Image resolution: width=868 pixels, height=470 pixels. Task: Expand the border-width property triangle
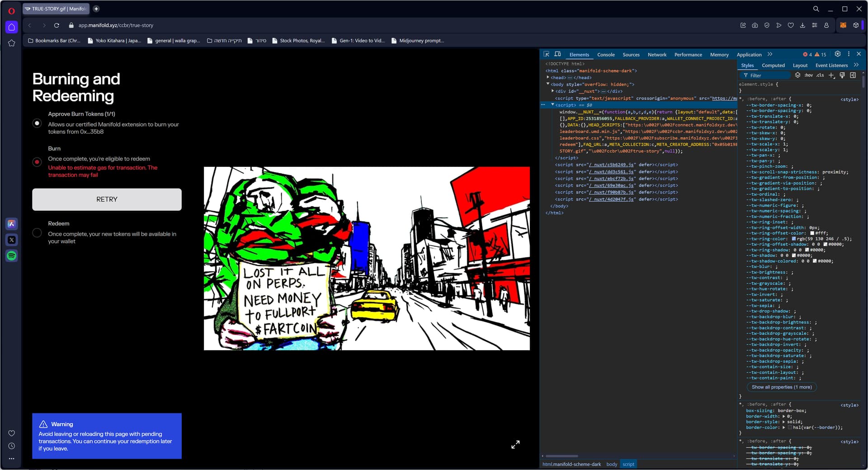(x=784, y=416)
